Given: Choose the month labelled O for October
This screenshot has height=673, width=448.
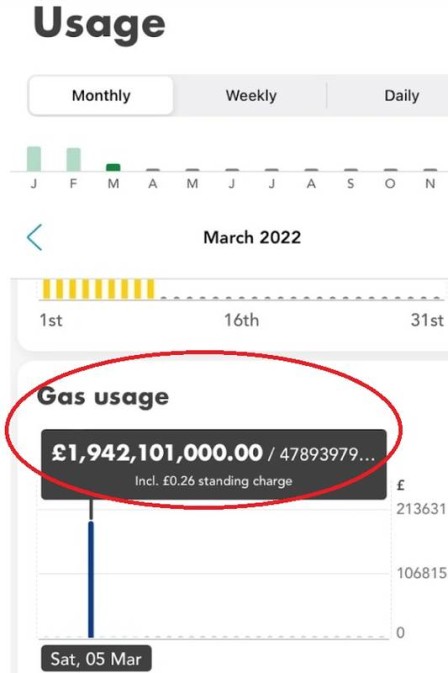Looking at the screenshot, I should [x=390, y=184].
